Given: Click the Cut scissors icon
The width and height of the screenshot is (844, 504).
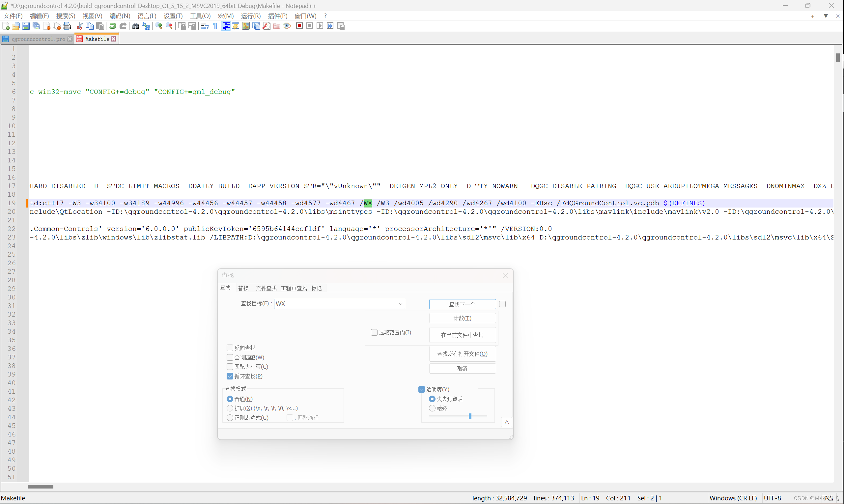Looking at the screenshot, I should click(x=79, y=26).
